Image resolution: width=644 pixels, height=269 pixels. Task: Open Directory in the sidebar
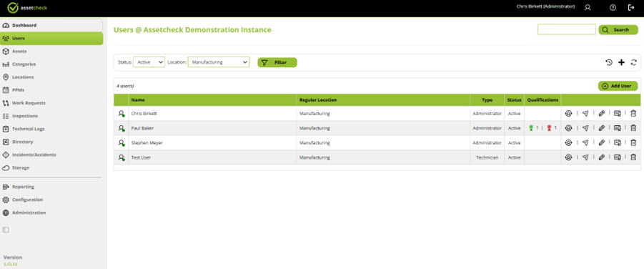click(51, 142)
